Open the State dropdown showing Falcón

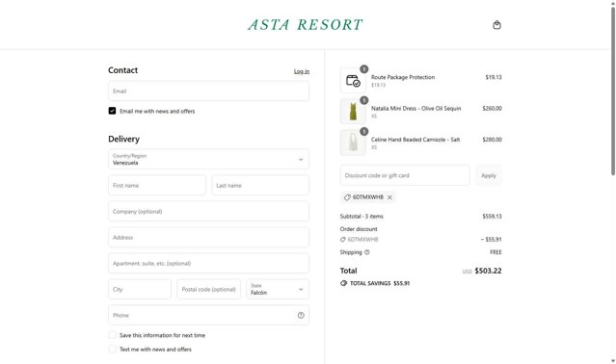[x=278, y=289]
